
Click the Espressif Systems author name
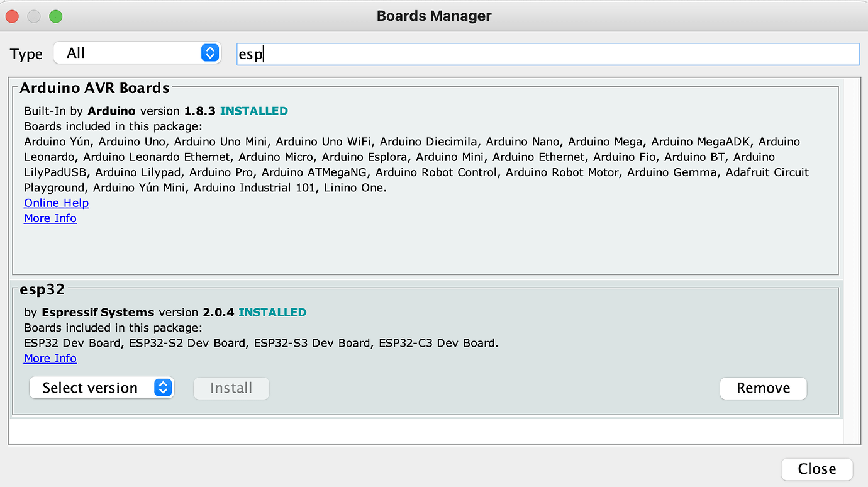point(97,313)
